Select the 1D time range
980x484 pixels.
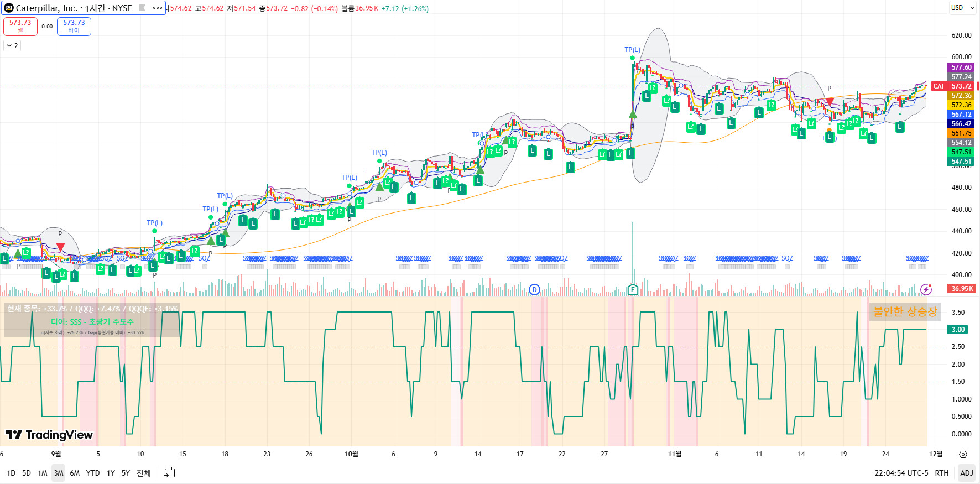pos(11,473)
